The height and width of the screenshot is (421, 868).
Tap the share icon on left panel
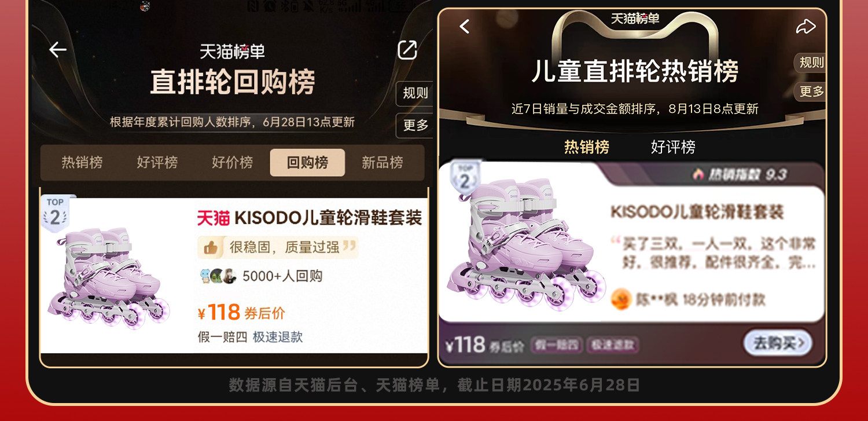(407, 50)
